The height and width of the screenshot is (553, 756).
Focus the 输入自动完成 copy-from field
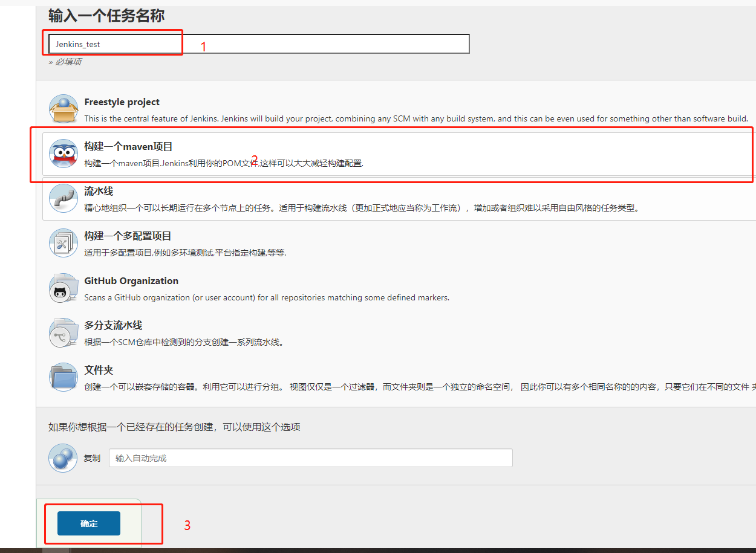click(311, 458)
